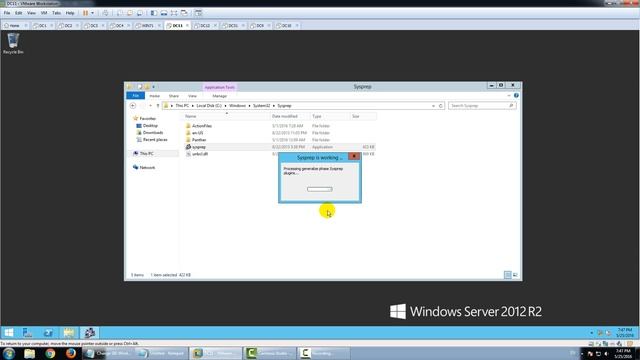Switch to the WIN71 virtual machine tab

coord(147,25)
